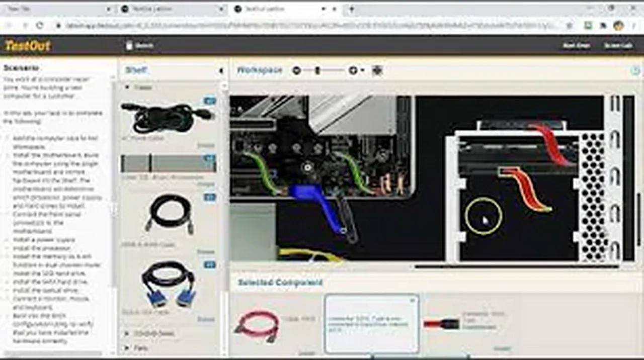This screenshot has height=360, width=644.
Task: Click the Score Lab button
Action: [618, 46]
